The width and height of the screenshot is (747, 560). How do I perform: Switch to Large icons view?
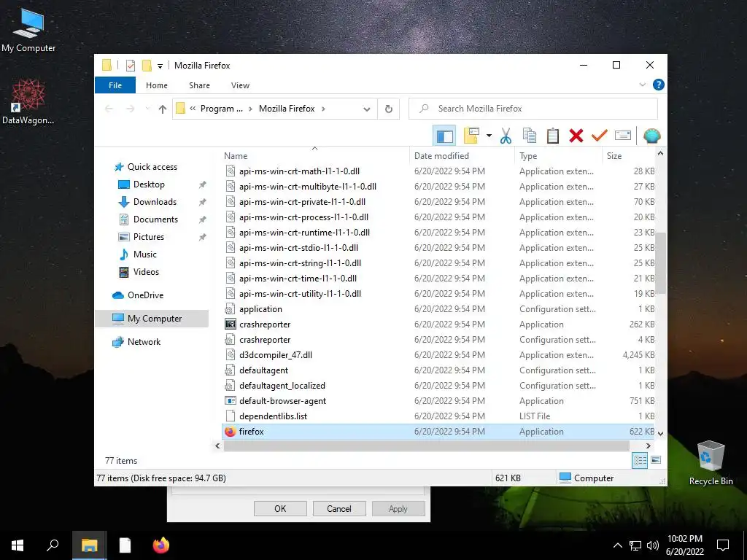(x=656, y=460)
